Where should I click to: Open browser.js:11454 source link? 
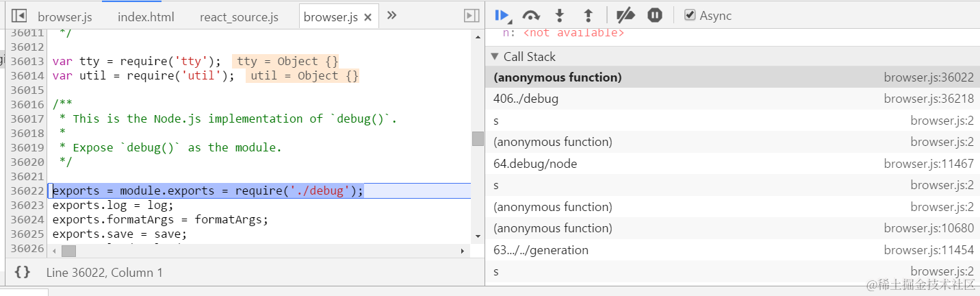pos(929,250)
